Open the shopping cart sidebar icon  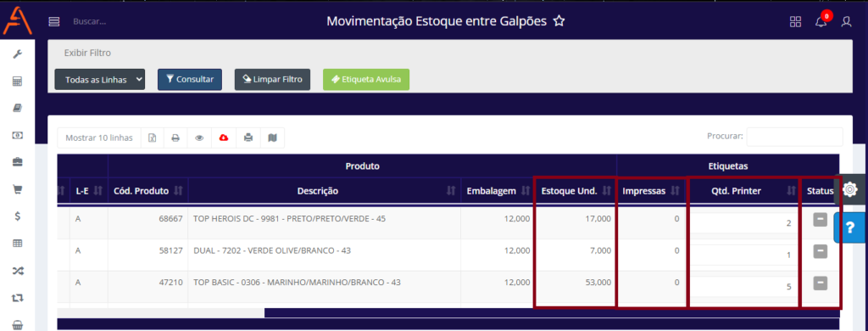pos(17,189)
